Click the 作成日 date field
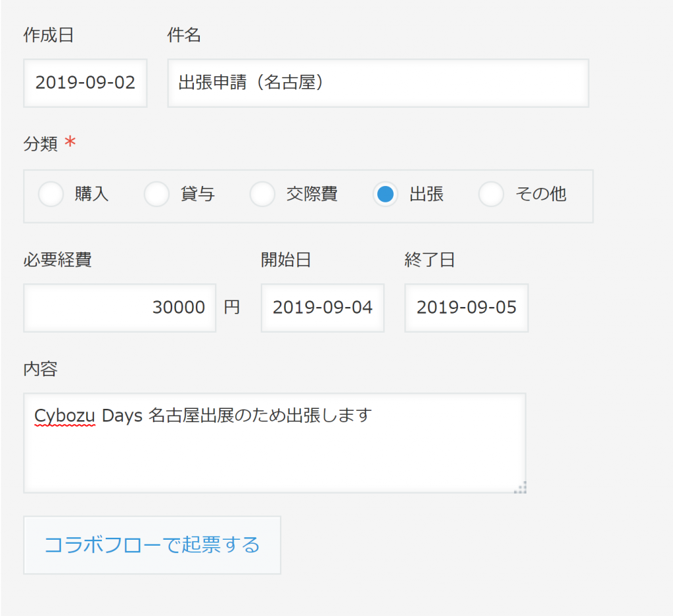 coord(85,83)
